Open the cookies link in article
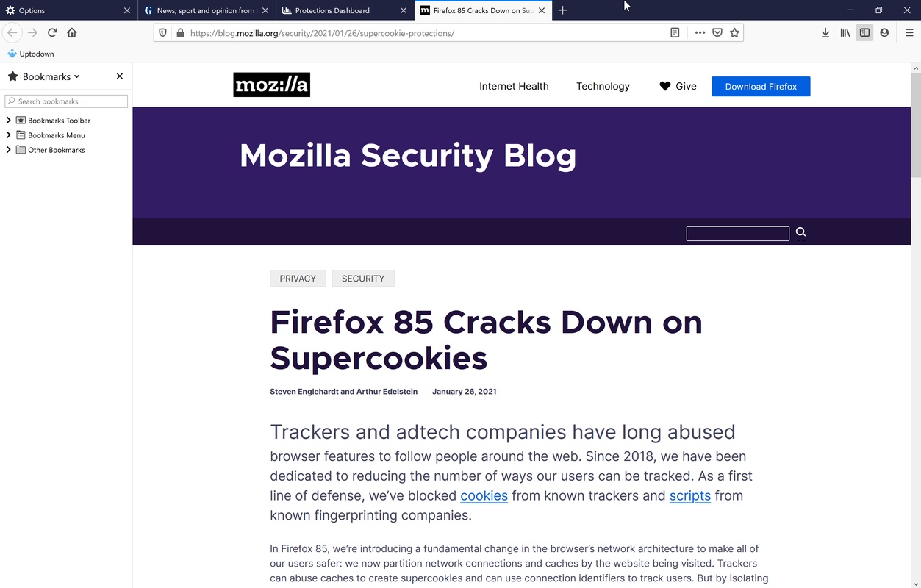 pyautogui.click(x=484, y=495)
